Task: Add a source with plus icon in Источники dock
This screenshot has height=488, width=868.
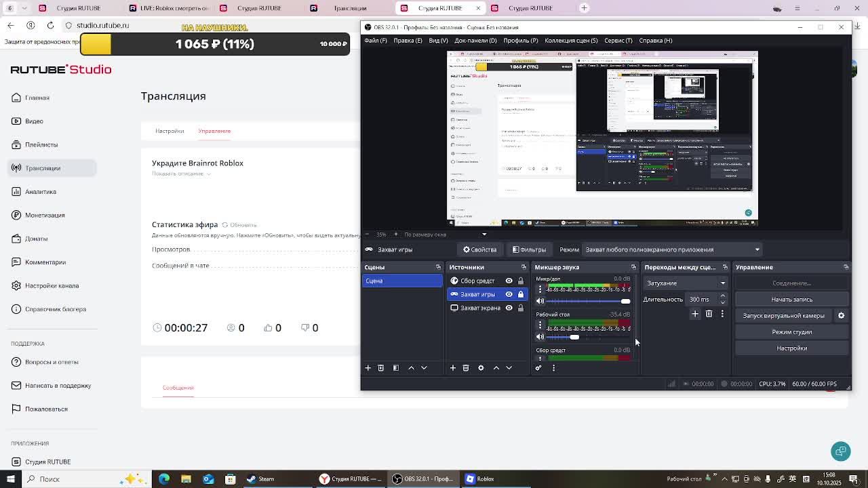Action: (452, 368)
